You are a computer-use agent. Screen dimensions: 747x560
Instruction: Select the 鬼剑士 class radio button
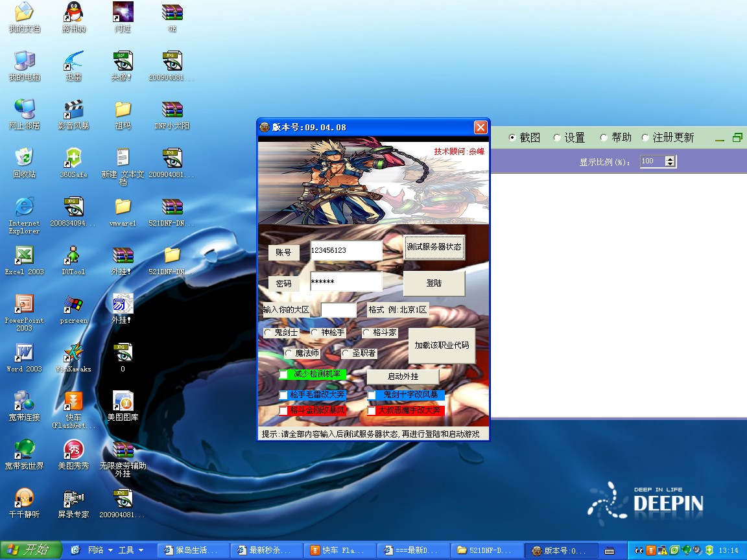[x=268, y=332]
